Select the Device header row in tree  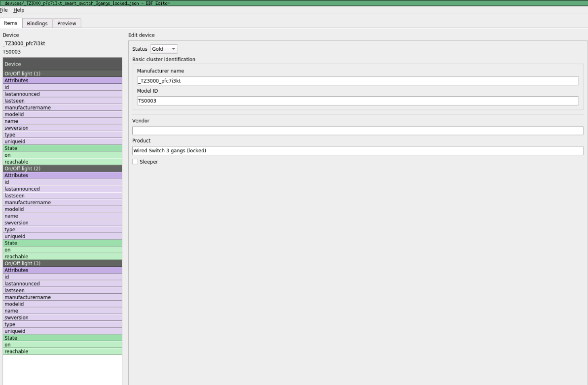pyautogui.click(x=62, y=64)
